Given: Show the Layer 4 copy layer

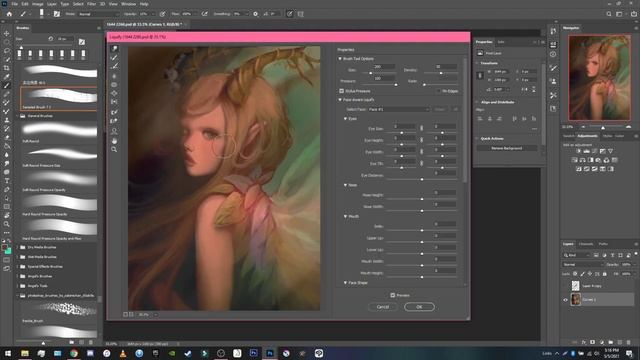Looking at the screenshot, I should pyautogui.click(x=565, y=286).
